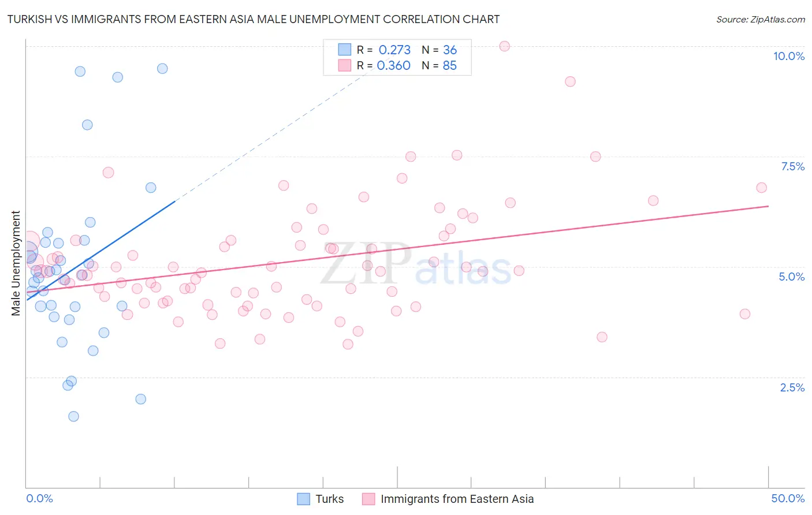Click the N = 85 sample count
The image size is (812, 515).
(439, 66)
